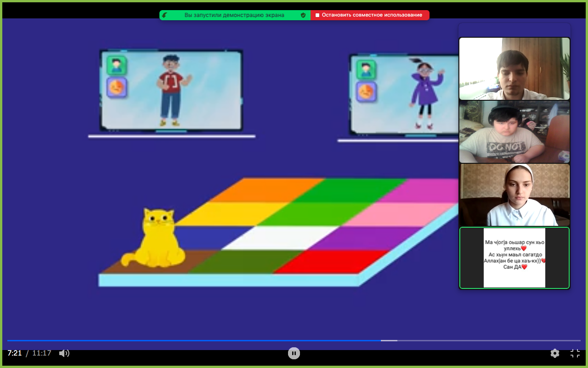Select participant tile showing text message

(514, 258)
